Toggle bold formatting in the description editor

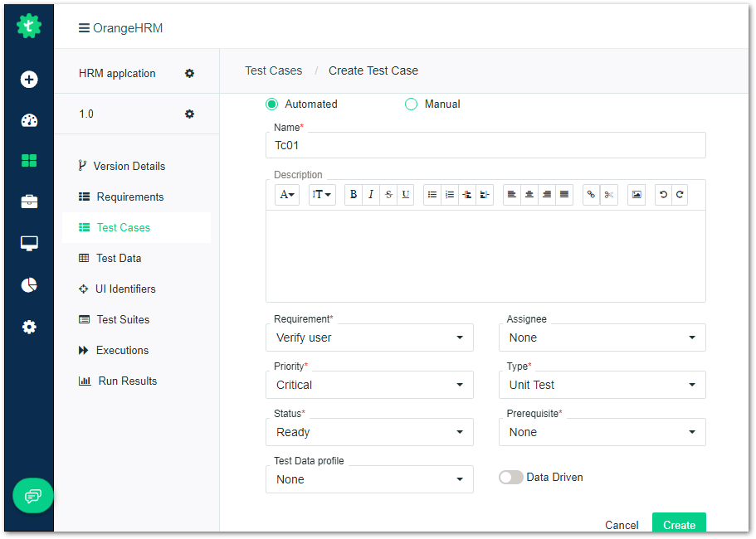pyautogui.click(x=353, y=194)
